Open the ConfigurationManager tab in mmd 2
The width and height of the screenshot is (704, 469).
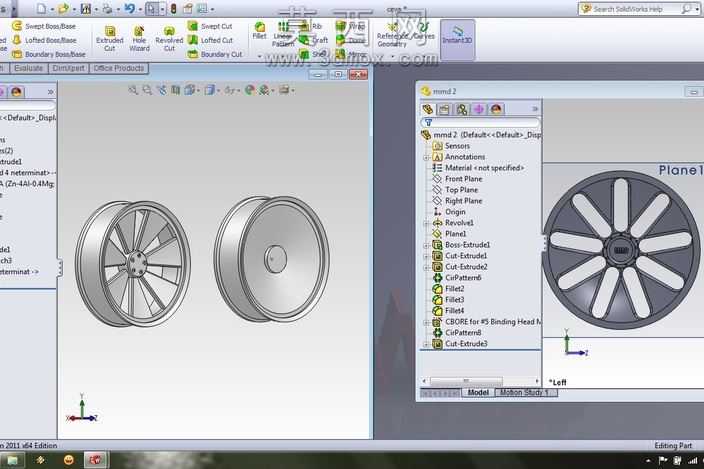pyautogui.click(x=462, y=109)
